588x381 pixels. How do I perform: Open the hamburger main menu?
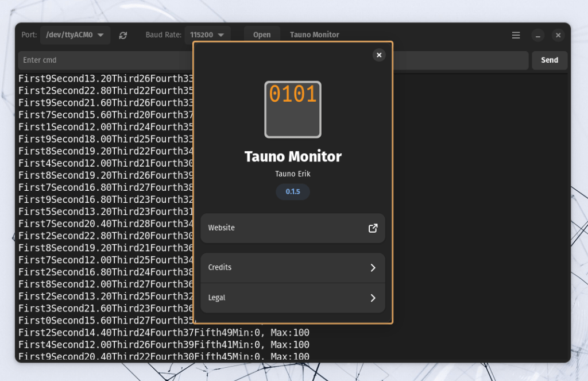point(516,35)
